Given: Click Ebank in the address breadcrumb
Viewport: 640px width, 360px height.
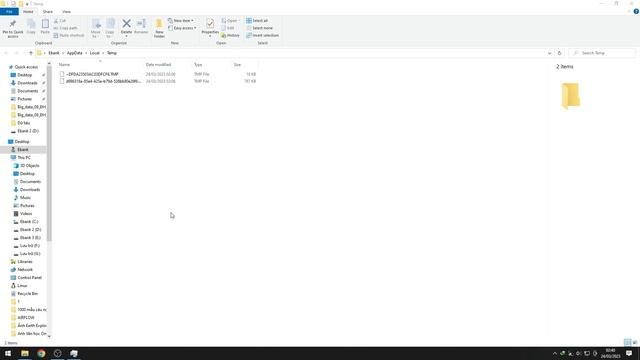Looking at the screenshot, I should [54, 53].
